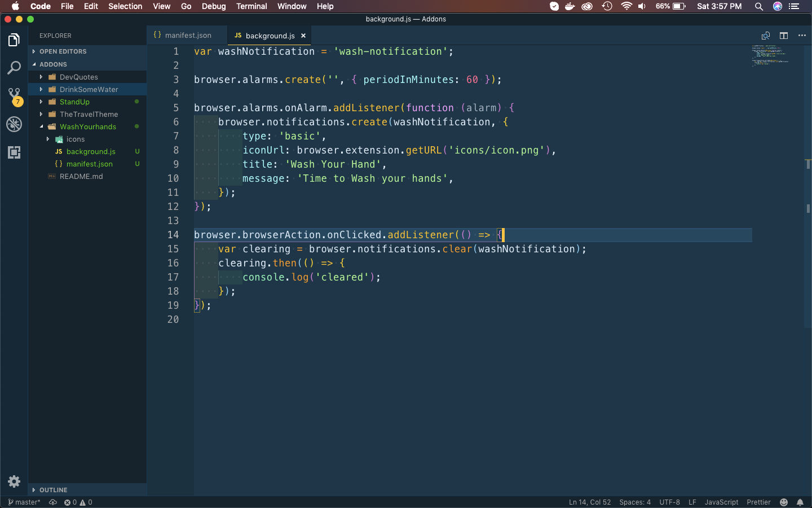Expand the StandUp folder
Viewport: 812px width, 508px height.
87,102
